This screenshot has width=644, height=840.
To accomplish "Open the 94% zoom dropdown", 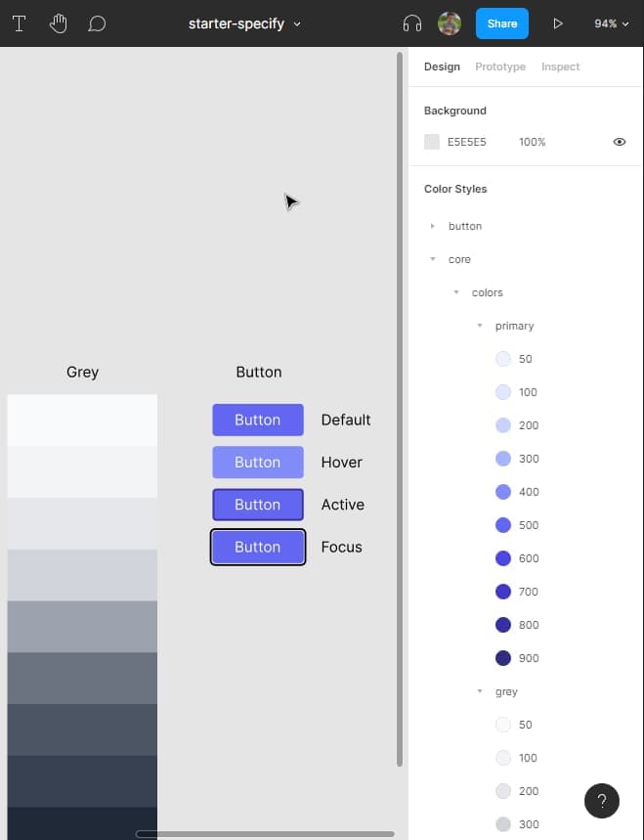I will (611, 23).
